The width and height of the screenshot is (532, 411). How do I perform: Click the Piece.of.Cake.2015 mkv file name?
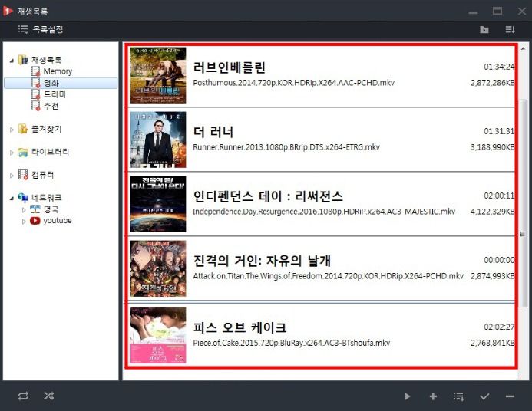(292, 343)
